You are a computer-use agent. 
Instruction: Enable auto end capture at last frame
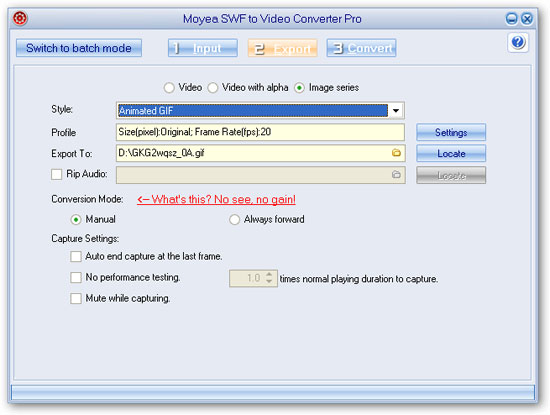click(x=76, y=256)
